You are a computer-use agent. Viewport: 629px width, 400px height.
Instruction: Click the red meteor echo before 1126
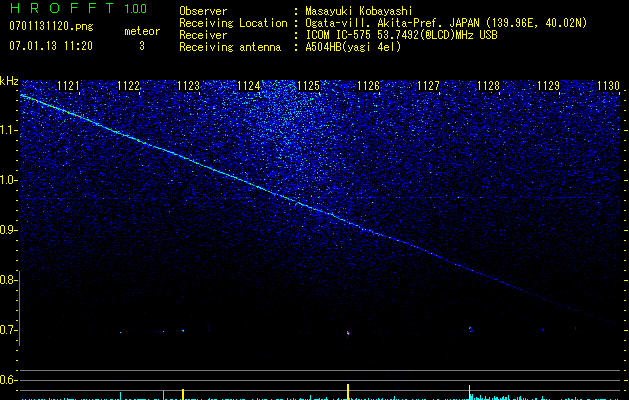pyautogui.click(x=348, y=333)
